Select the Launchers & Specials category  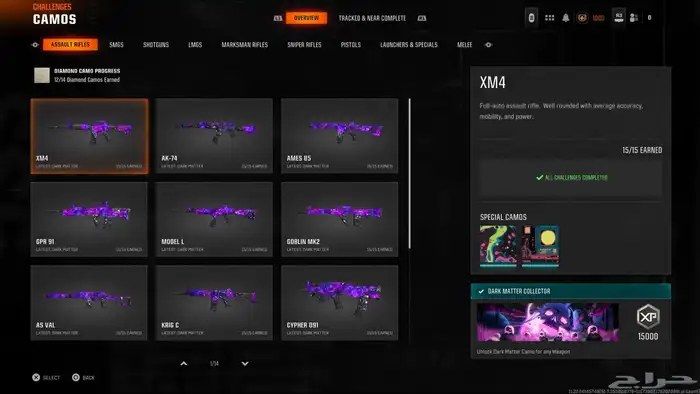tap(408, 45)
